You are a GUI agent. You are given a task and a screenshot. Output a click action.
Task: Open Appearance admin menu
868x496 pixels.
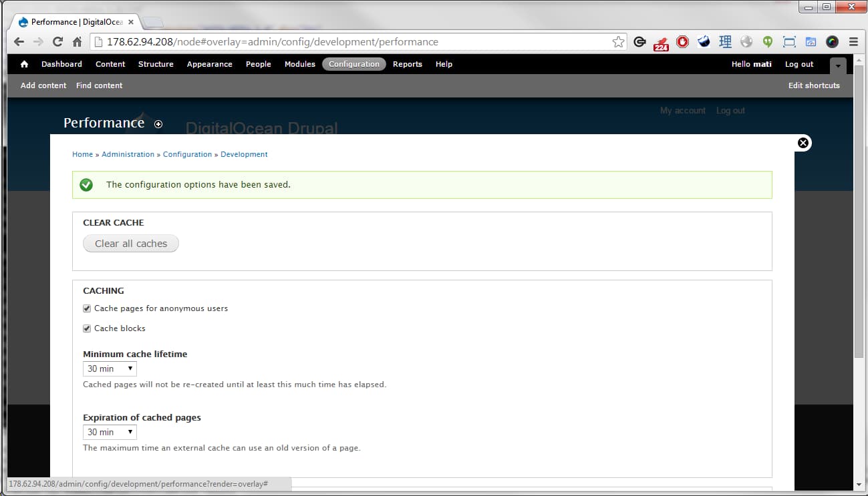(210, 64)
